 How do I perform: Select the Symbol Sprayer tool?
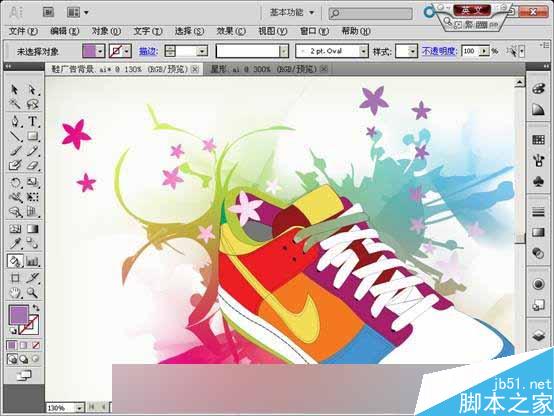(15, 212)
